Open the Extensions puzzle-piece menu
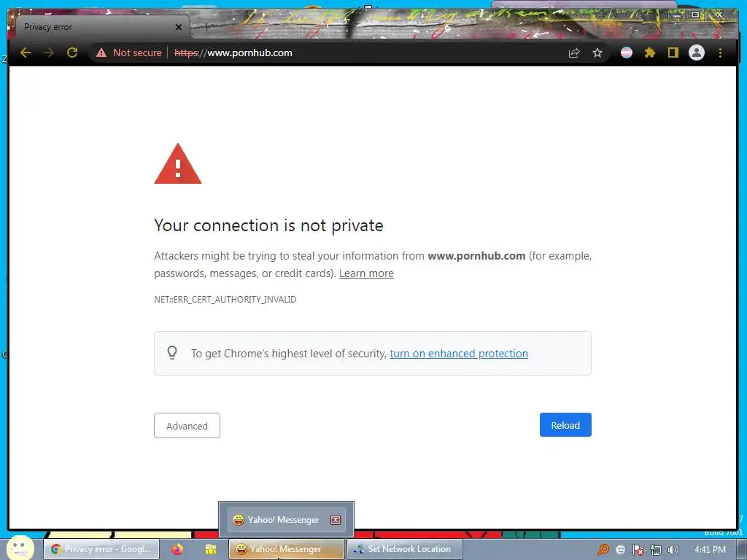 650,52
